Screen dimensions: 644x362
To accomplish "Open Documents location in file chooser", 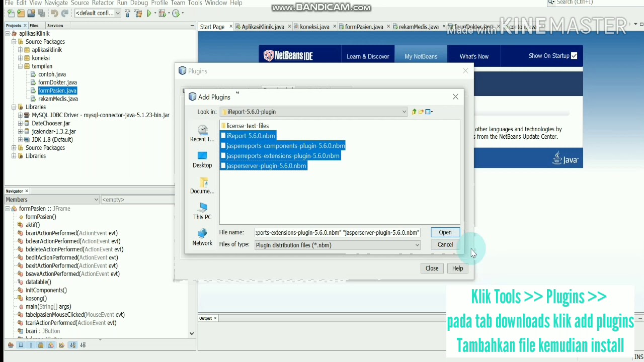I will [202, 186].
